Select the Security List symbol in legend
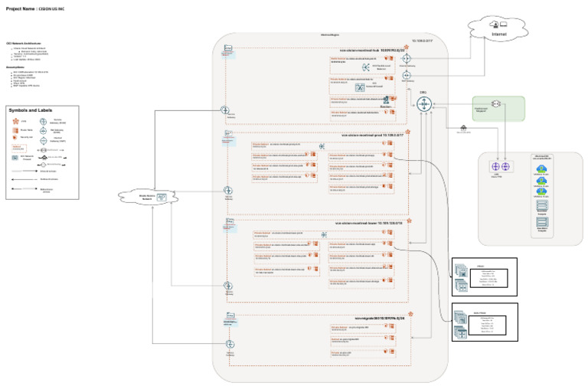 [x=15, y=137]
